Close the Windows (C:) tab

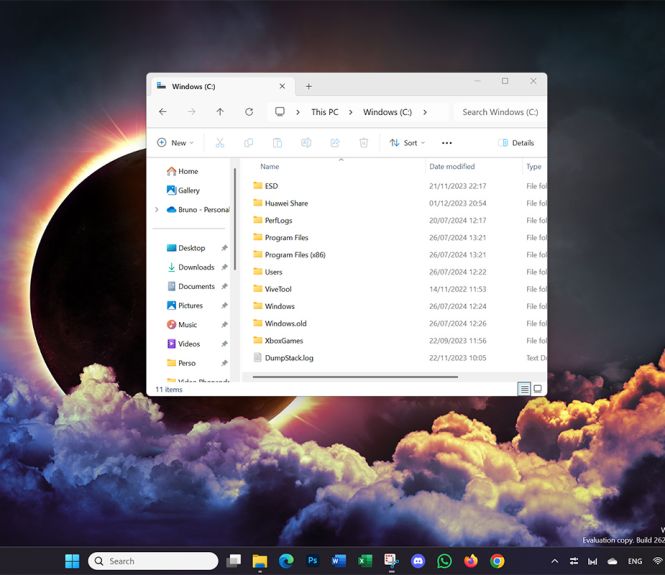[x=282, y=87]
